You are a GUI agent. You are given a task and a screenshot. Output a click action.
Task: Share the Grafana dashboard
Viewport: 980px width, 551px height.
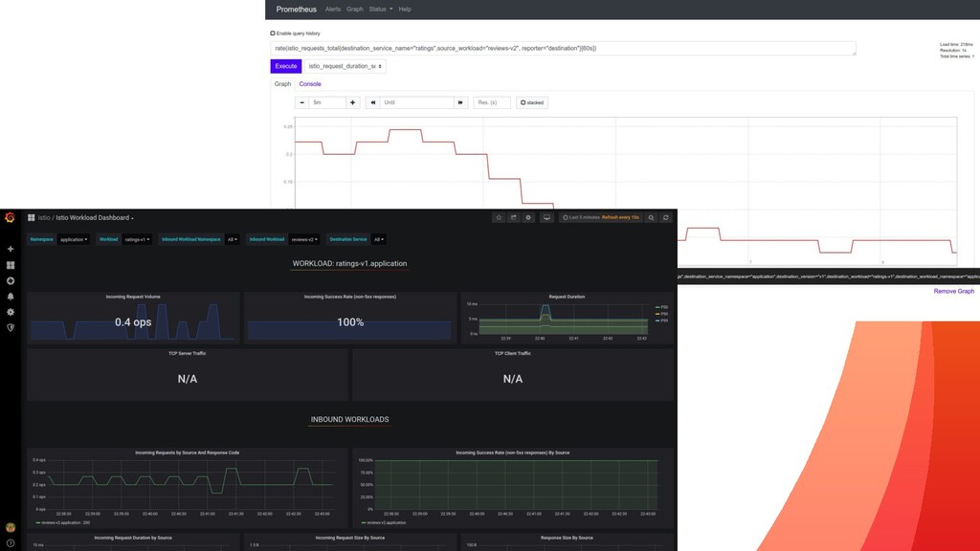click(513, 217)
